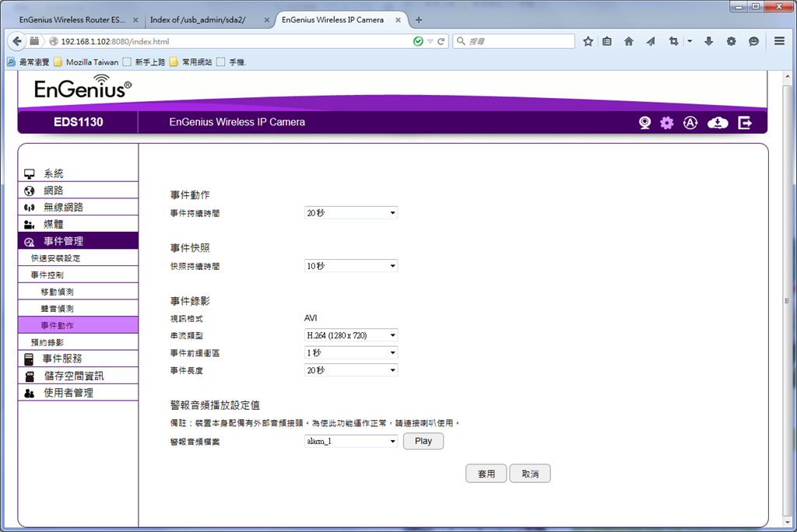Open the 使用者管理 sidebar menu
797x532 pixels.
click(x=78, y=393)
